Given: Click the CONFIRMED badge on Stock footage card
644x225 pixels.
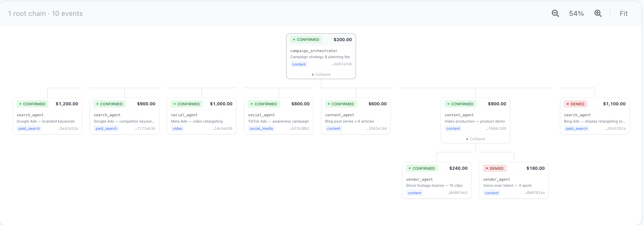Looking at the screenshot, I should (x=422, y=168).
